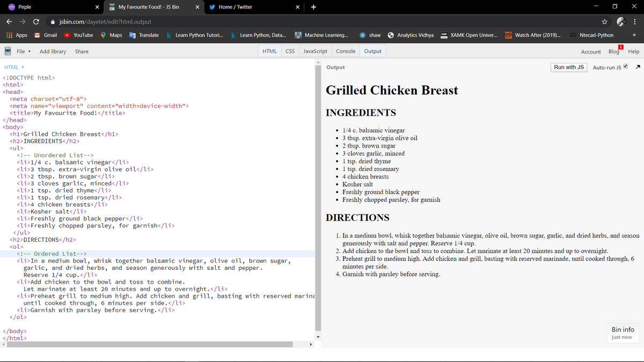Click the browser forward arrow
Screen dimensions: 644x362
[23, 21]
